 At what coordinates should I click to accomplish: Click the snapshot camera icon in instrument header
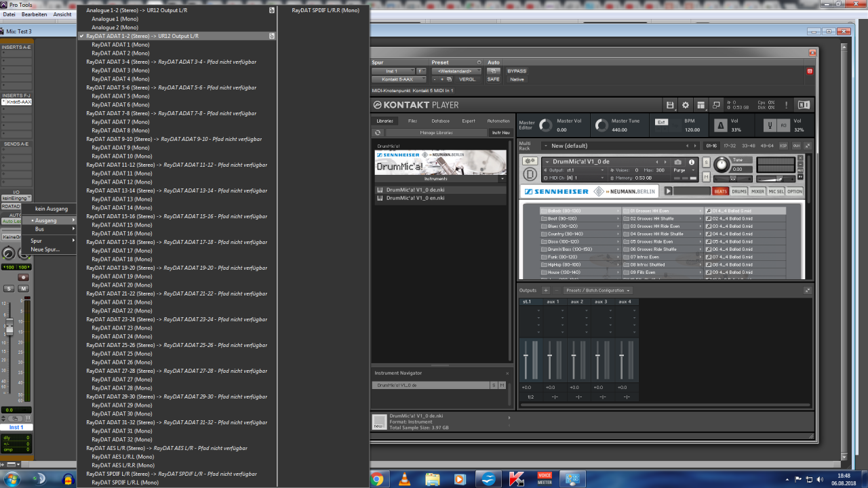[677, 162]
